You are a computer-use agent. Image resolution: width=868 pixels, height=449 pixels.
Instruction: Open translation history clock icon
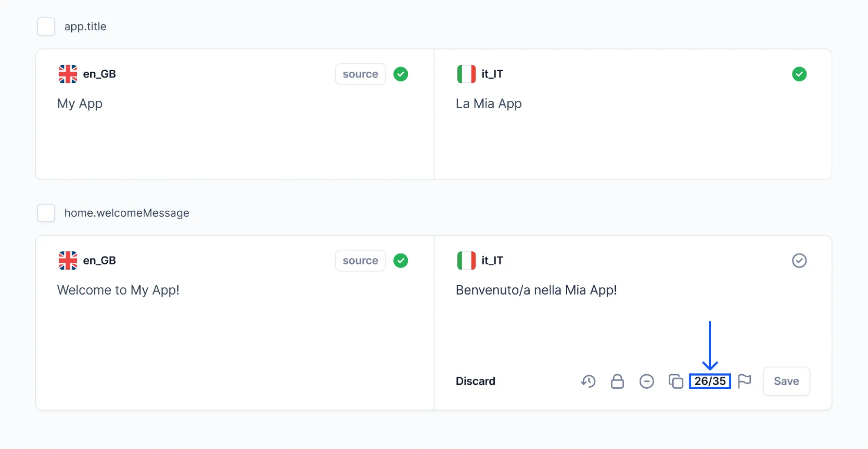588,381
